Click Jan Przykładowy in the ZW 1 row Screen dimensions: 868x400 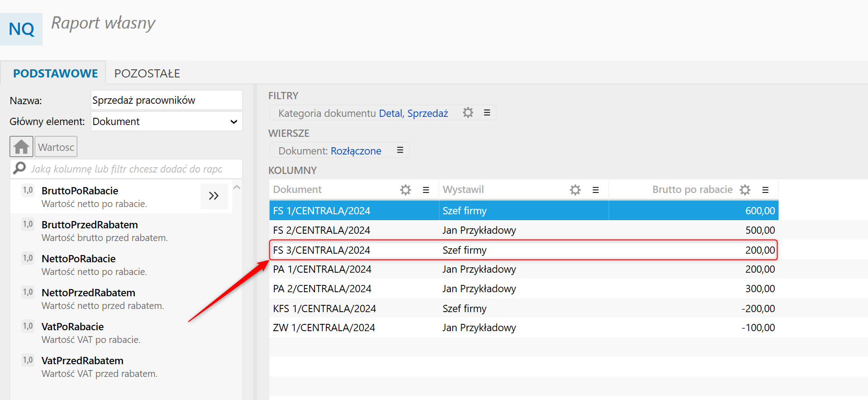[x=479, y=328]
